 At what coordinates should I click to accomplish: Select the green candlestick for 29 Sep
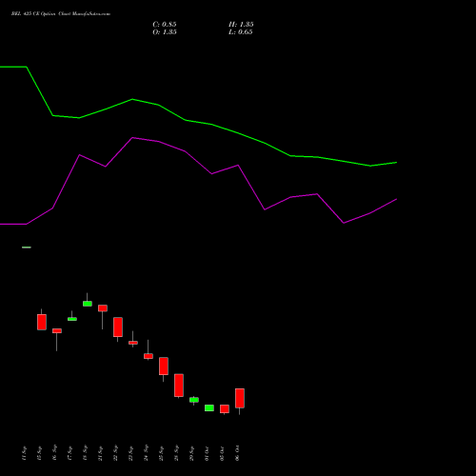tap(194, 400)
